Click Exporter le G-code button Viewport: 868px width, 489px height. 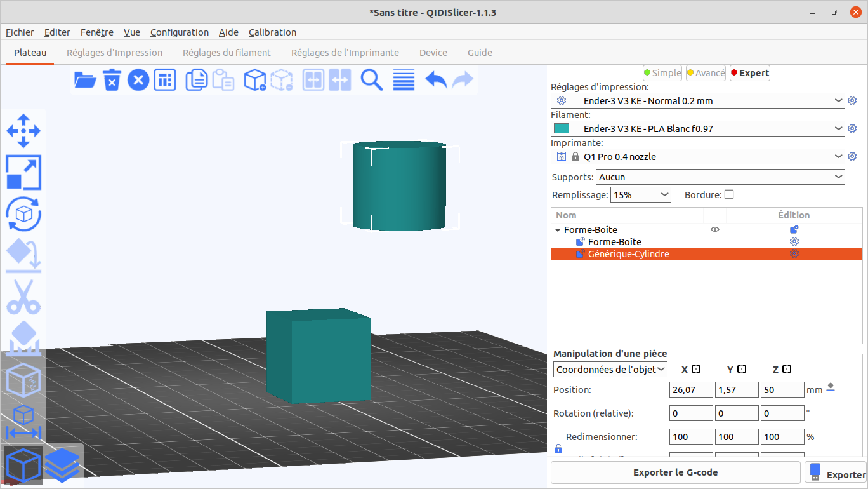pyautogui.click(x=675, y=472)
